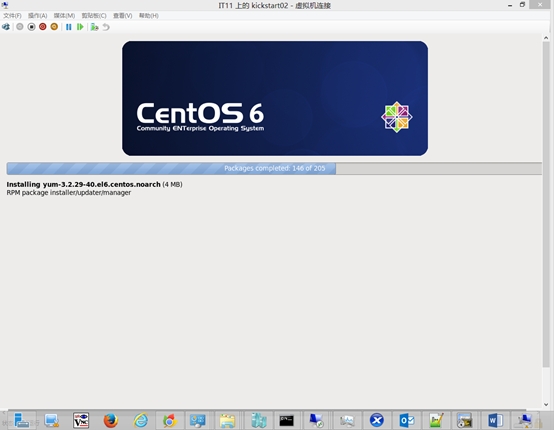The image size is (554, 430).
Task: Open the 媒体(M) menu
Action: [64, 16]
